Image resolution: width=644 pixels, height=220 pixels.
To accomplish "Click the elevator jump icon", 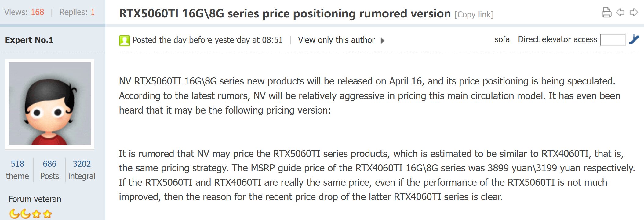I will coord(634,39).
